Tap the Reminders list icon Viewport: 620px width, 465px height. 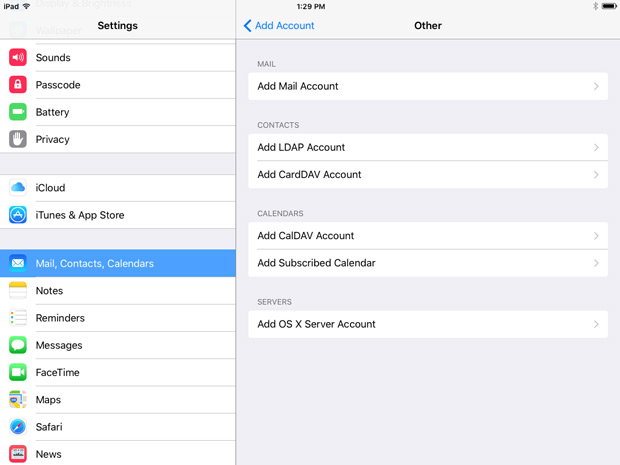[x=18, y=318]
